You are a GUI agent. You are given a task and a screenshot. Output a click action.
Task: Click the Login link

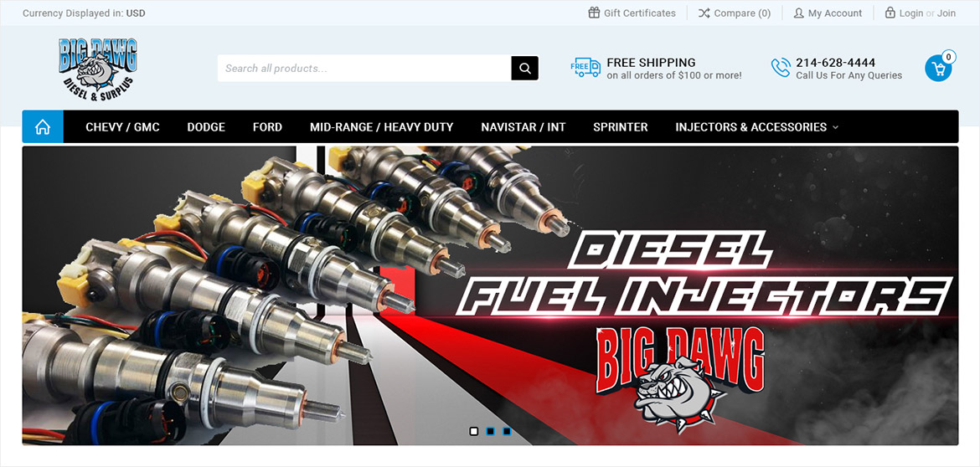point(911,13)
